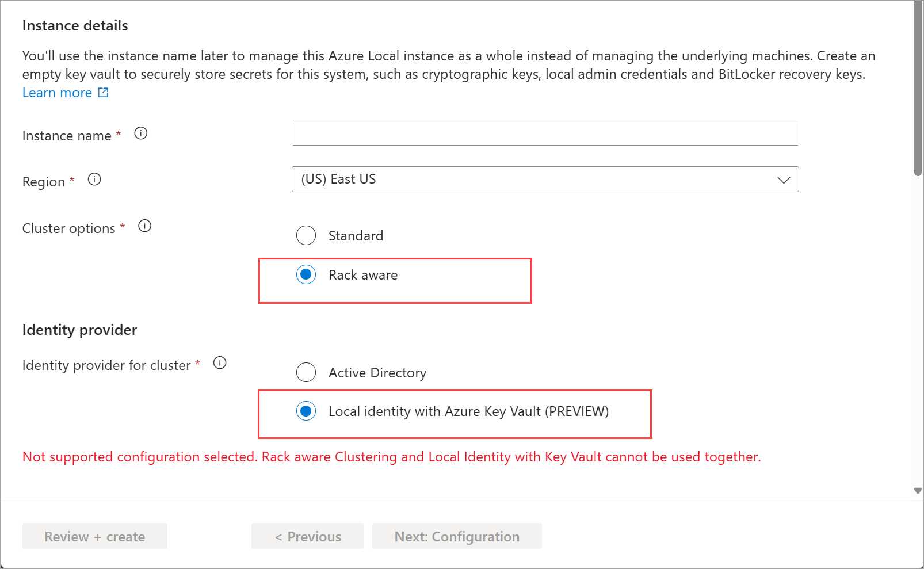Click the Instance name info icon

(x=141, y=133)
